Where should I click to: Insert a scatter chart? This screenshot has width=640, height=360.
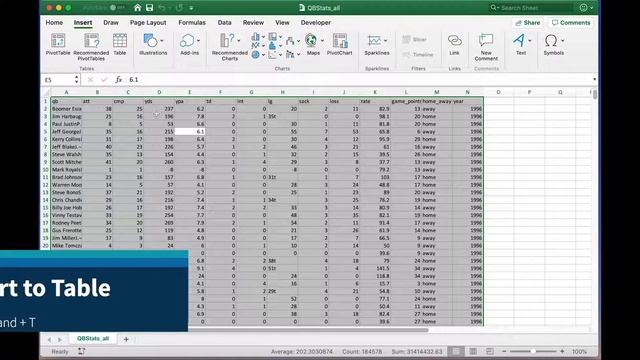[x=273, y=55]
